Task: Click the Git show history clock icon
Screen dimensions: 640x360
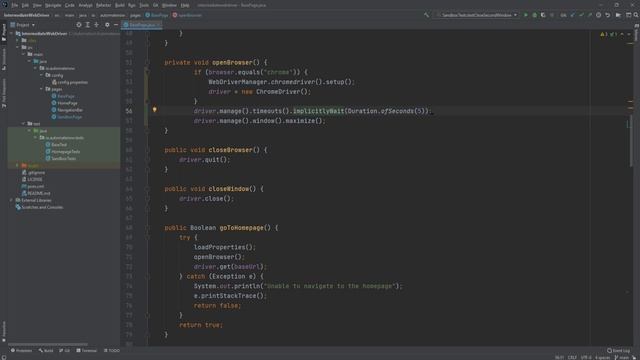Action: 598,15
